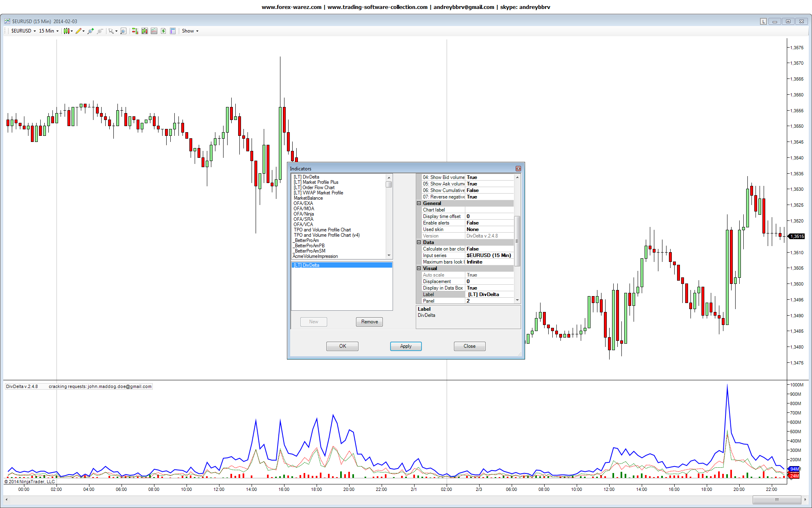Image resolution: width=812 pixels, height=508 pixels.
Task: Select the arrow cursor pointer tool
Action: tap(111, 31)
